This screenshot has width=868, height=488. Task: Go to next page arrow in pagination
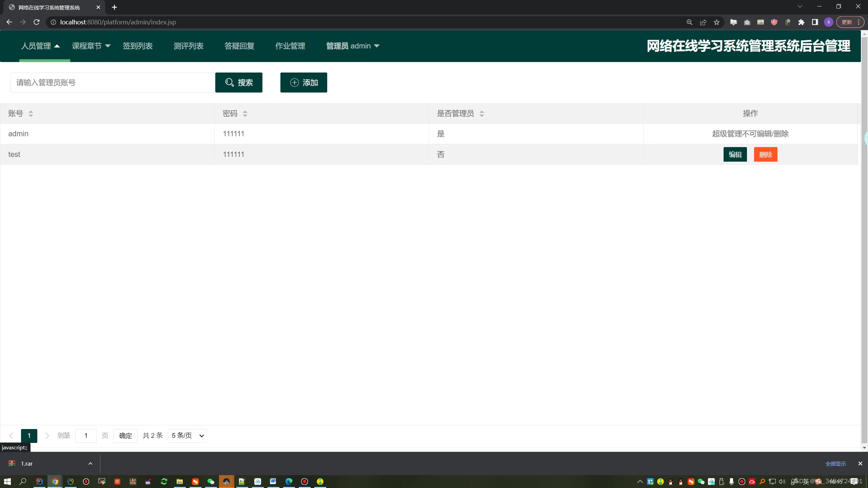(47, 436)
